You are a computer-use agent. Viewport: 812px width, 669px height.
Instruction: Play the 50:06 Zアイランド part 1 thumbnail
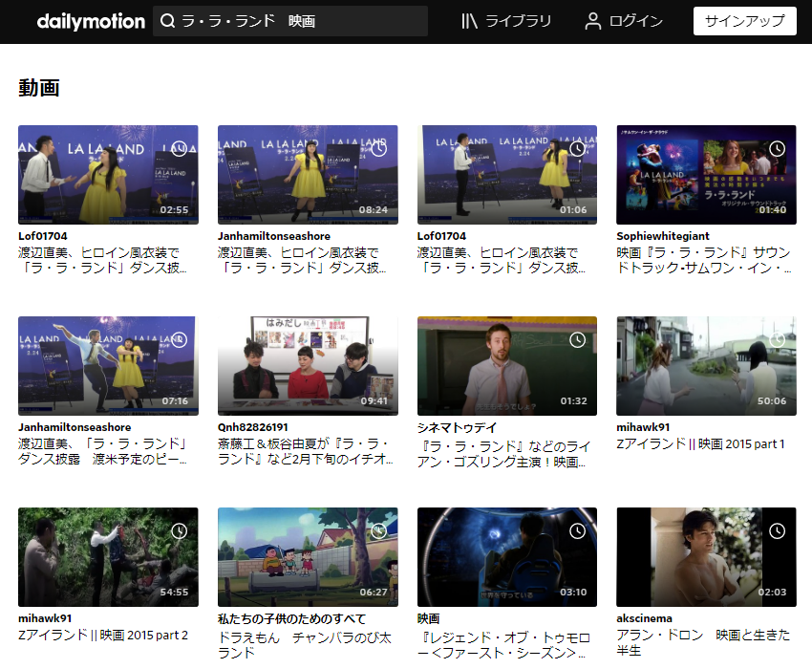(x=706, y=366)
